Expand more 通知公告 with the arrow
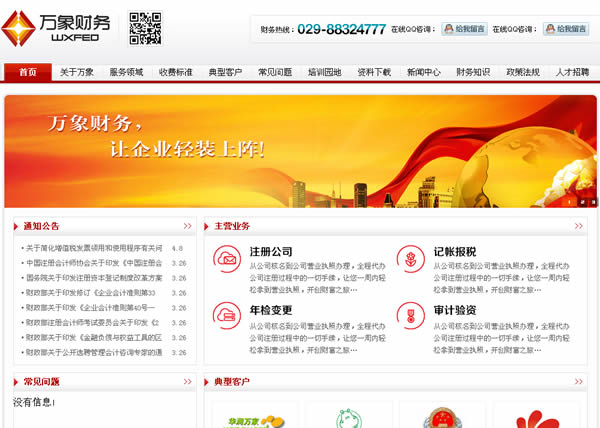The image size is (600, 428). click(x=187, y=226)
